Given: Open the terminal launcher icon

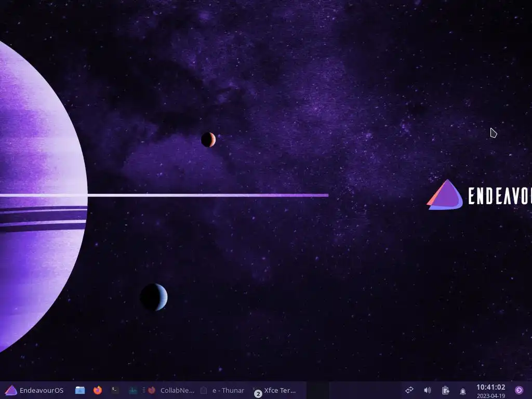Looking at the screenshot, I should click(x=115, y=390).
